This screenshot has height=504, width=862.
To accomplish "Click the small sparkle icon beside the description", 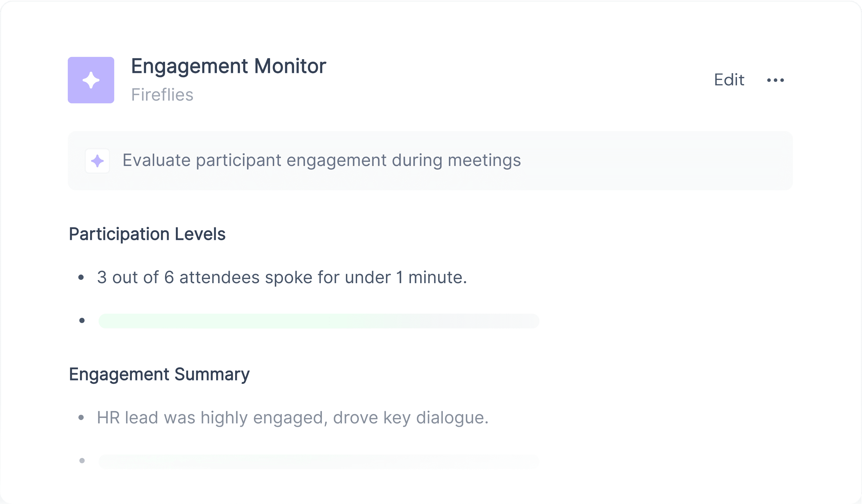I will (x=98, y=161).
